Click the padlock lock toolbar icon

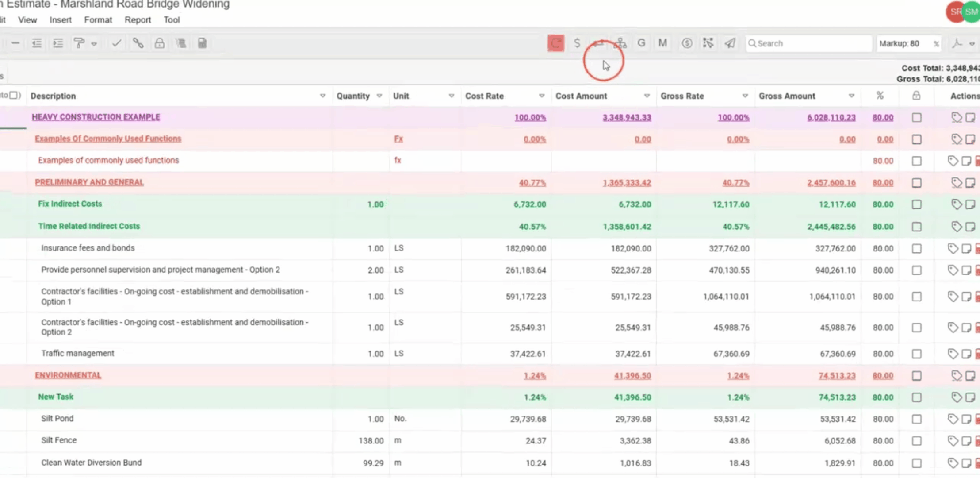point(159,43)
